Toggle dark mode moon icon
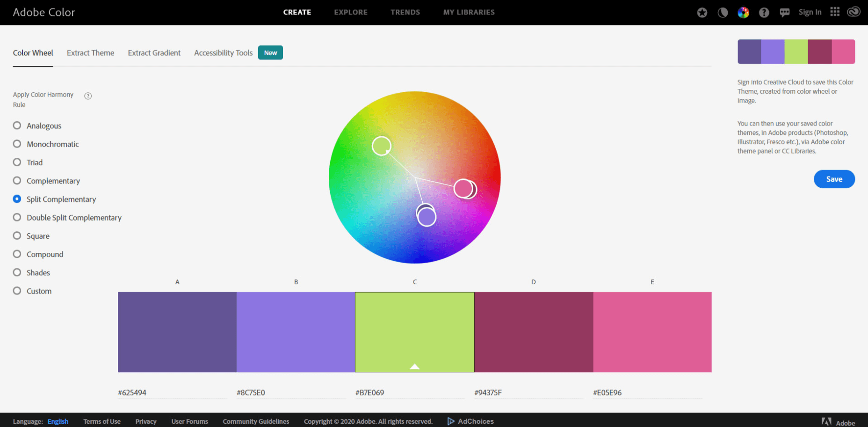This screenshot has height=427, width=868. (723, 13)
